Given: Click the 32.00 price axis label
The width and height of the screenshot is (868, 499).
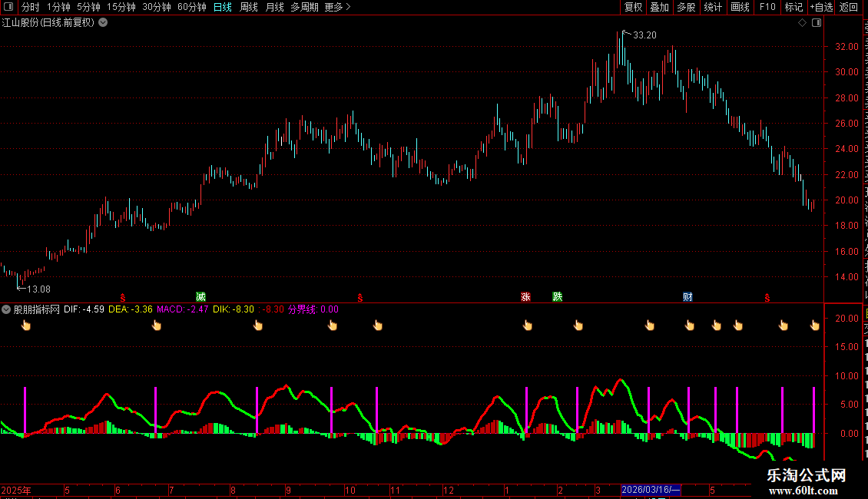Looking at the screenshot, I should 847,47.
